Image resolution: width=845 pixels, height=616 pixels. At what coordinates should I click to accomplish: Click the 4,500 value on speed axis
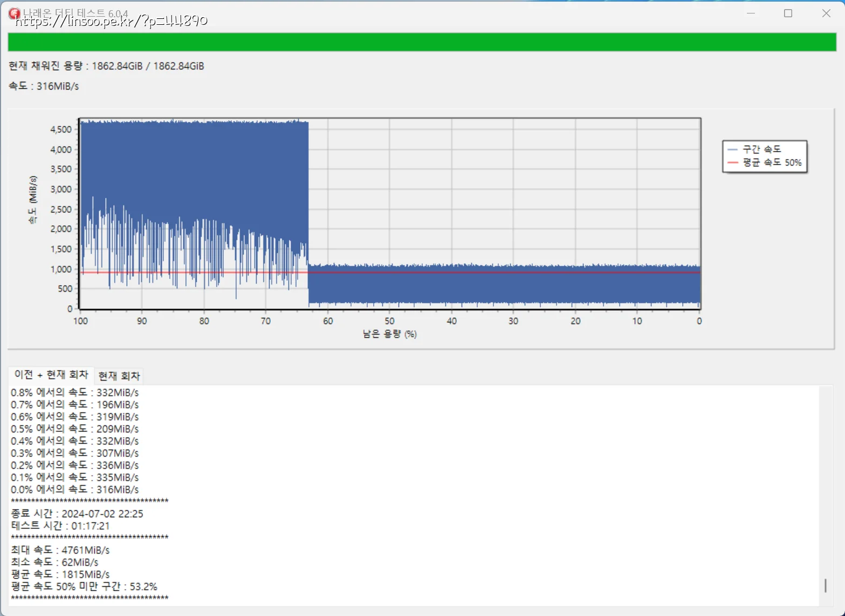61,129
